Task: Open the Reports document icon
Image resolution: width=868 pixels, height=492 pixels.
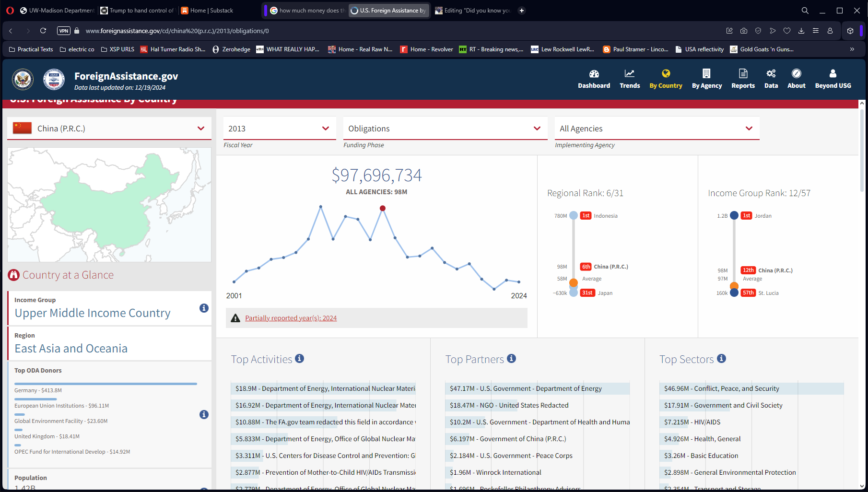Action: pyautogui.click(x=743, y=74)
